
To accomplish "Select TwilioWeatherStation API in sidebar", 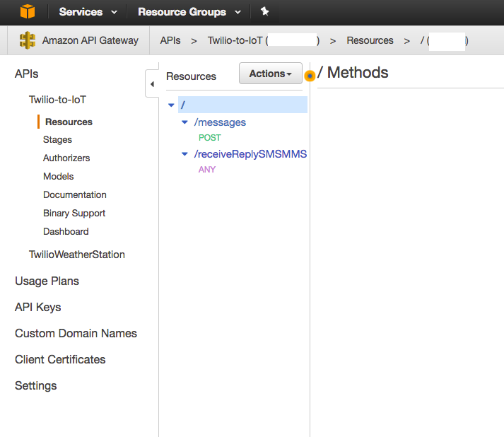I will (x=77, y=255).
